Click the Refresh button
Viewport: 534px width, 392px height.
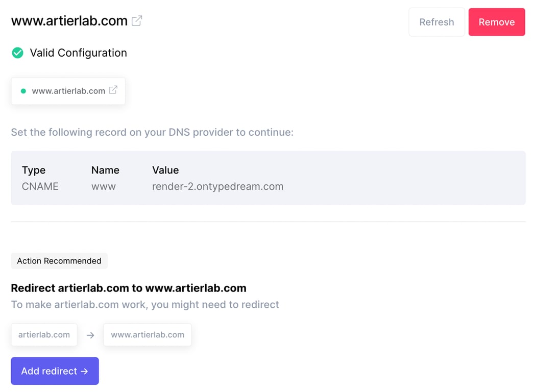pyautogui.click(x=436, y=22)
